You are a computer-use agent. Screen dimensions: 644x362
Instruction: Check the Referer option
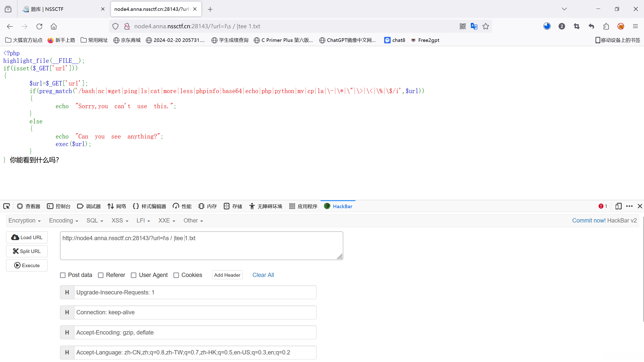[101, 275]
